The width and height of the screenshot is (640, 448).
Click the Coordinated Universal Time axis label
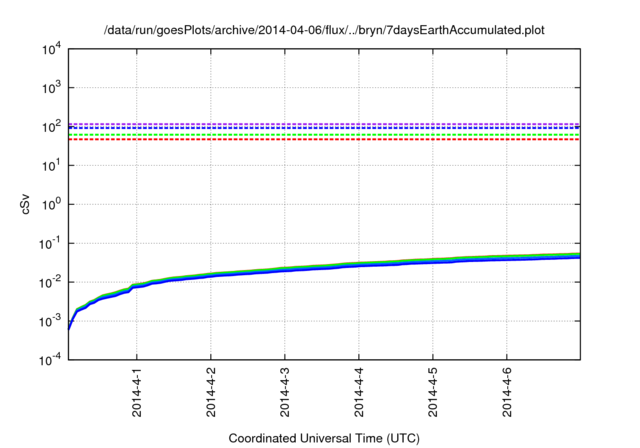point(324,438)
